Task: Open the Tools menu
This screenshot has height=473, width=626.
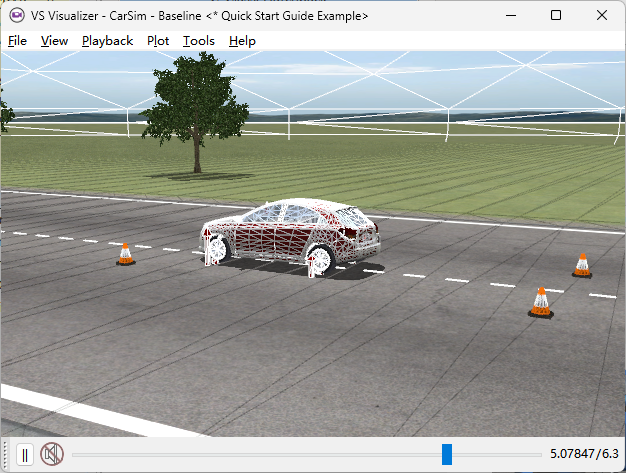Action: tap(198, 41)
